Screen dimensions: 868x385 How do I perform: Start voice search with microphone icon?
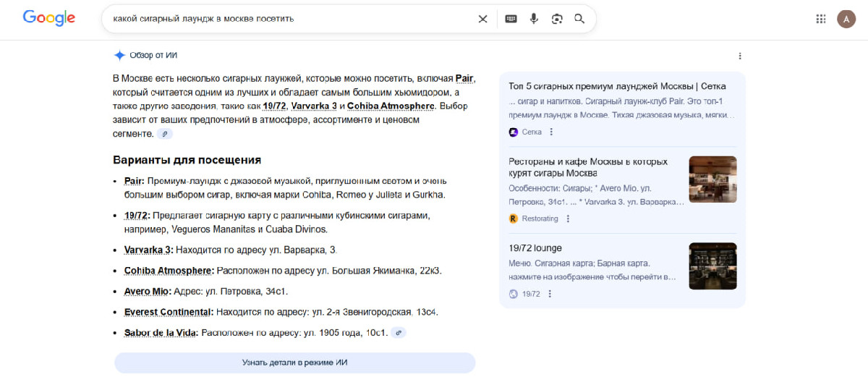[x=534, y=19]
